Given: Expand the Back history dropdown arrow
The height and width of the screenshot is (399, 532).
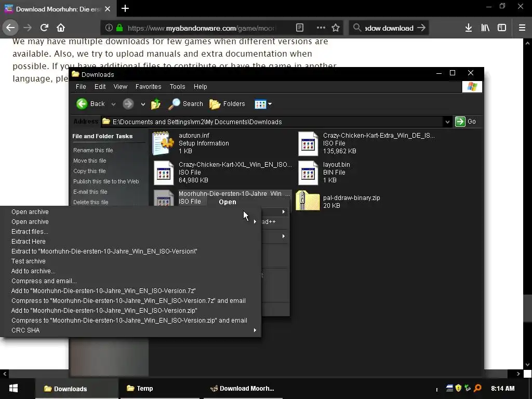Looking at the screenshot, I should click(x=113, y=104).
